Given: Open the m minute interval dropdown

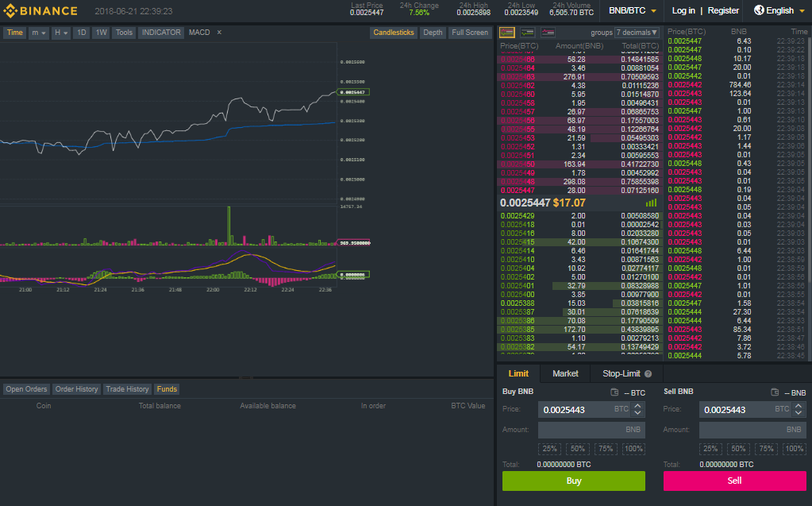Looking at the screenshot, I should (x=38, y=33).
